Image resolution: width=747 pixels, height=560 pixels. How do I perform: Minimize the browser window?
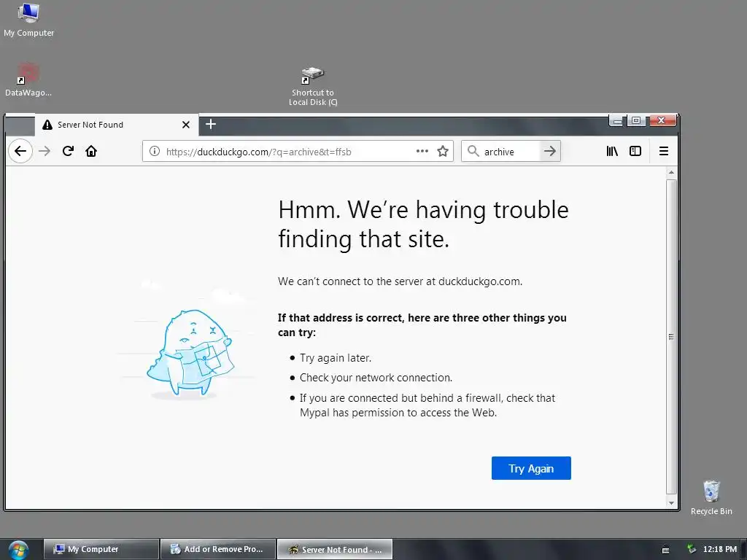click(617, 121)
